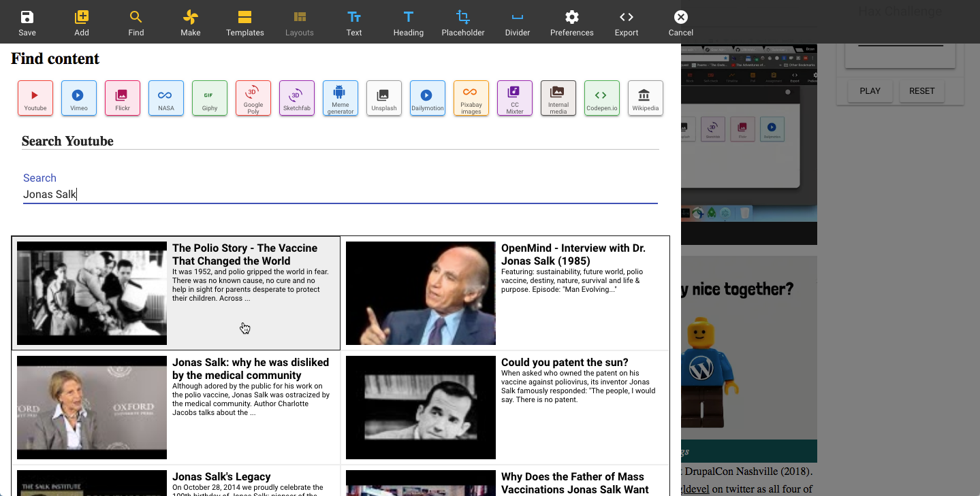The height and width of the screenshot is (496, 980).
Task: Click the Layouts toolbar item
Action: click(300, 22)
